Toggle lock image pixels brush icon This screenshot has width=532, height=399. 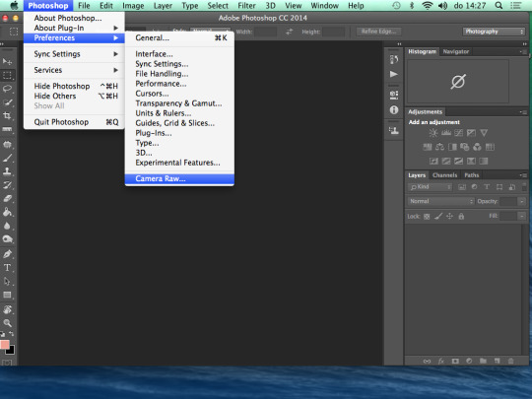pyautogui.click(x=438, y=216)
